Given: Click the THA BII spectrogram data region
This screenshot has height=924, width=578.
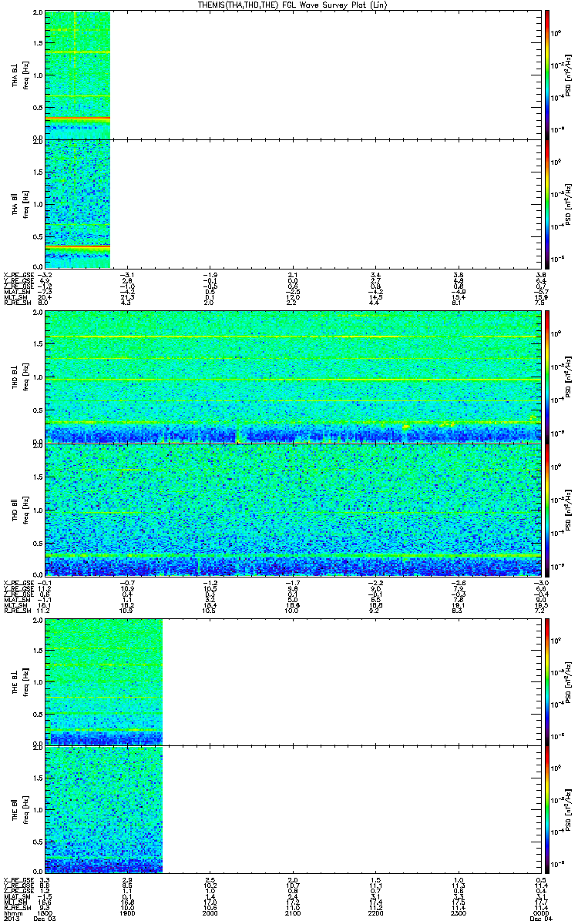Looking at the screenshot, I should 78,203.
